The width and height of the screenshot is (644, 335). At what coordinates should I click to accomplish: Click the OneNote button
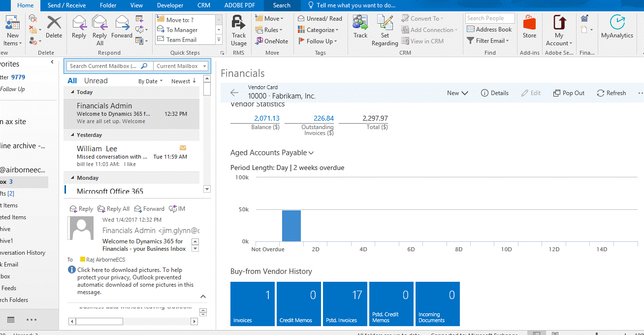coord(272,41)
